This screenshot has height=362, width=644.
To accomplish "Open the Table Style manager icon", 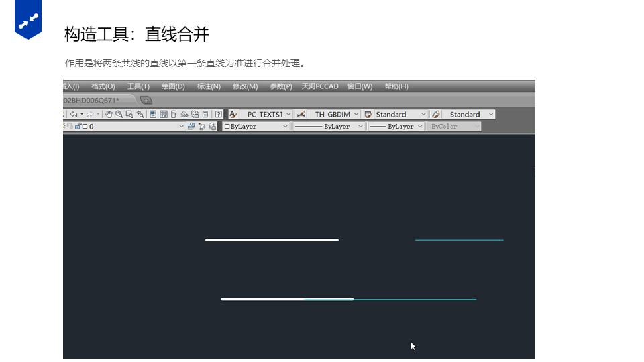I will tap(368, 114).
